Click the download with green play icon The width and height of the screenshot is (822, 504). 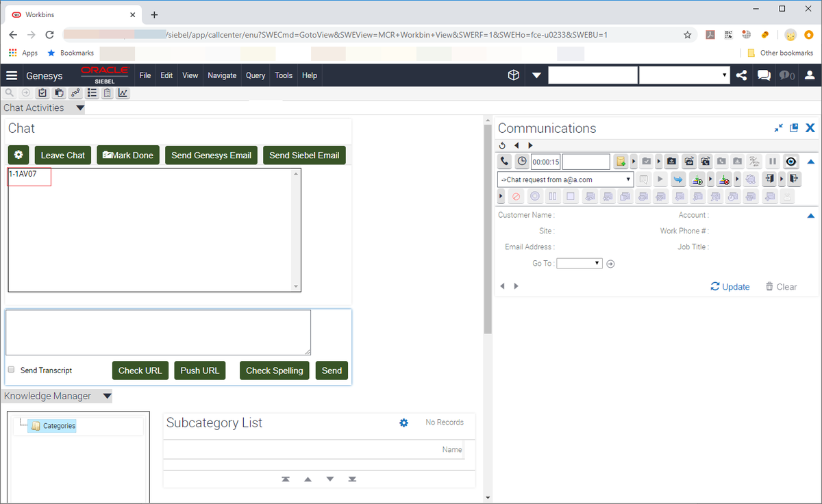click(x=698, y=179)
